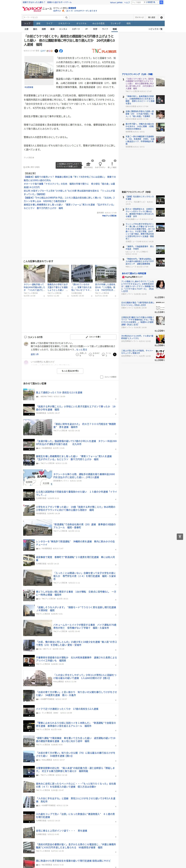Image resolution: width=186 pixels, height=868 pixels.
Task: Open 購入履歴 link
Action: click(x=152, y=18)
